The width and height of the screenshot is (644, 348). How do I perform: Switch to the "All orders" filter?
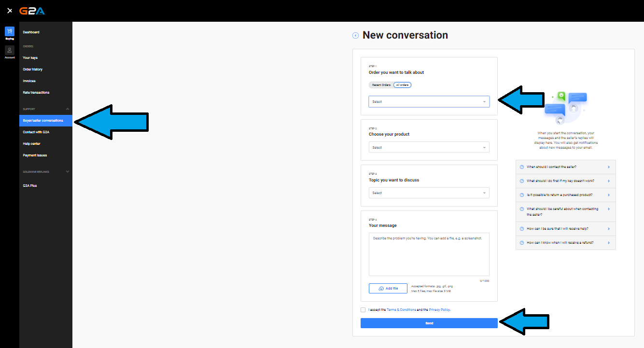402,84
